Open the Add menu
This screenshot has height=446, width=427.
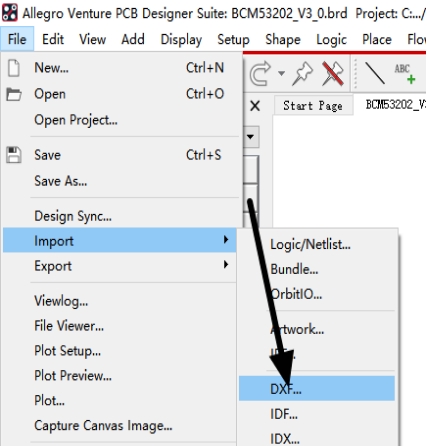click(133, 39)
